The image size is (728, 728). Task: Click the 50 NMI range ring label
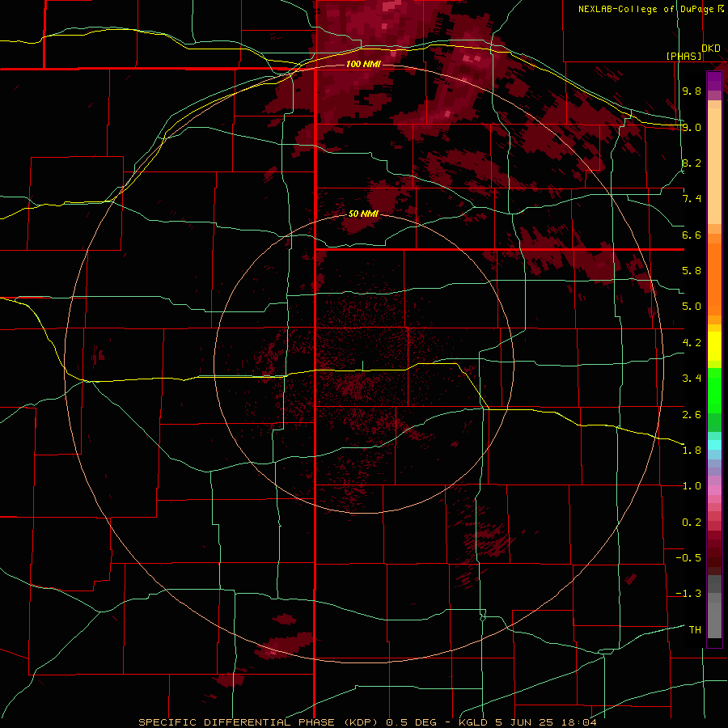(x=363, y=214)
